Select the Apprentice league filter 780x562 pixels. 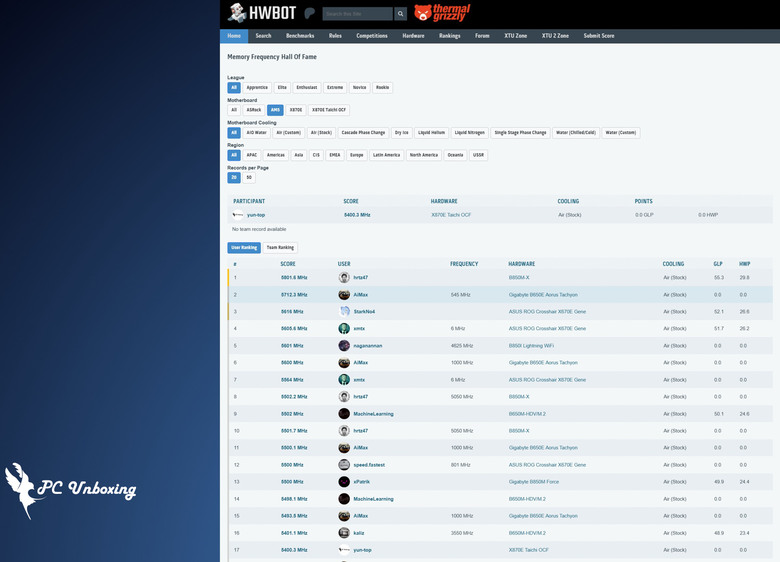(x=257, y=88)
